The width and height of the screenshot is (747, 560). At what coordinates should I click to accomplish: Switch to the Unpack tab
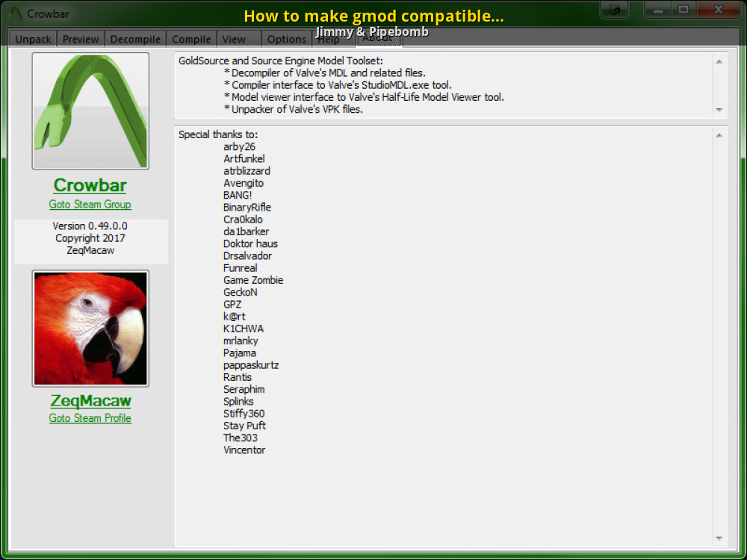(33, 40)
